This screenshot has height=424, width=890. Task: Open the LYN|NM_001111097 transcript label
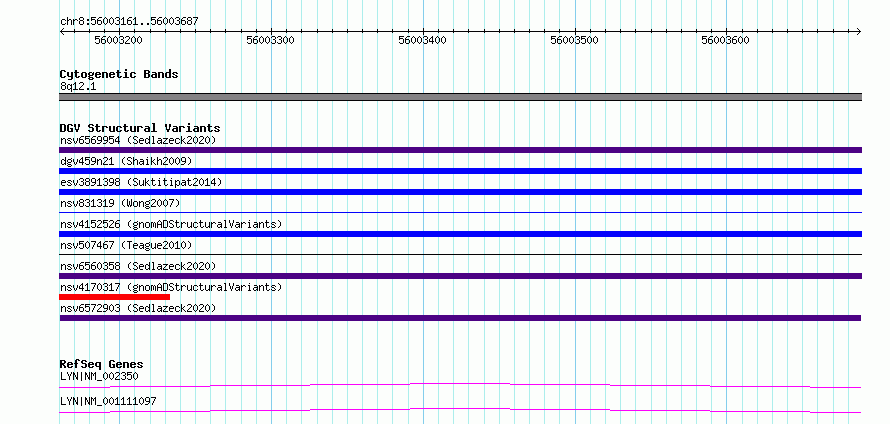(x=108, y=402)
